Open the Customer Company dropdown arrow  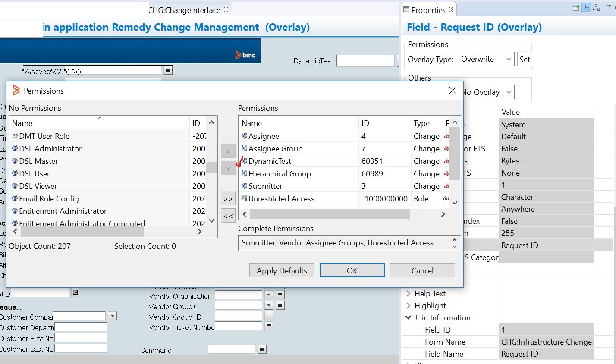113,316
